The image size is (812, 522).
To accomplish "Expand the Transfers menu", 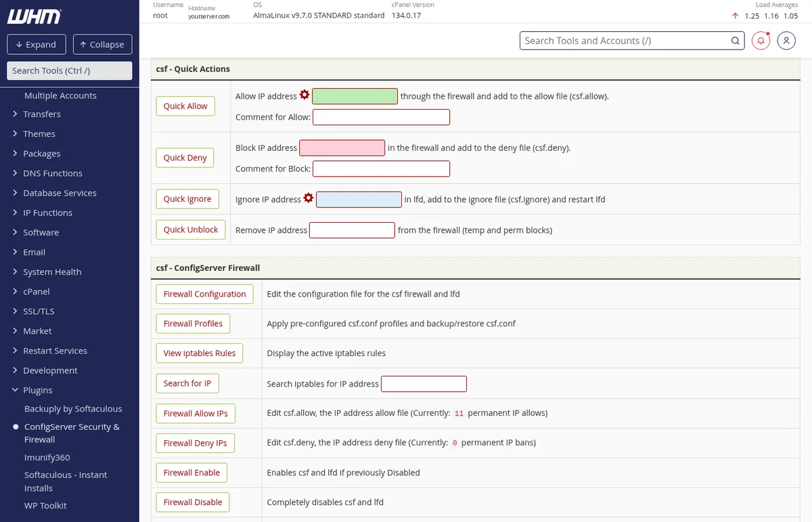I will tap(42, 114).
